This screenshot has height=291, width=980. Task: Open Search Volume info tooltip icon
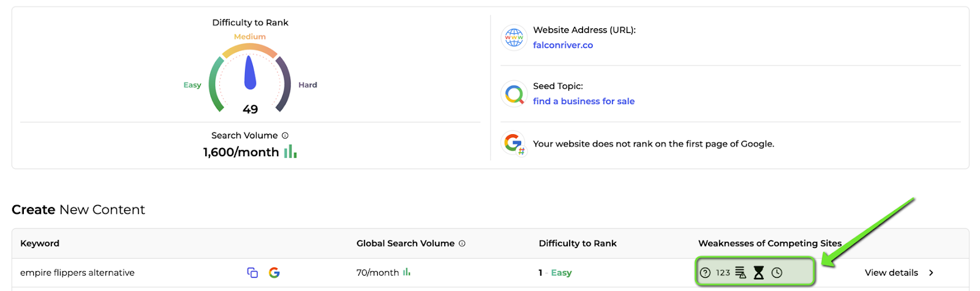285,135
